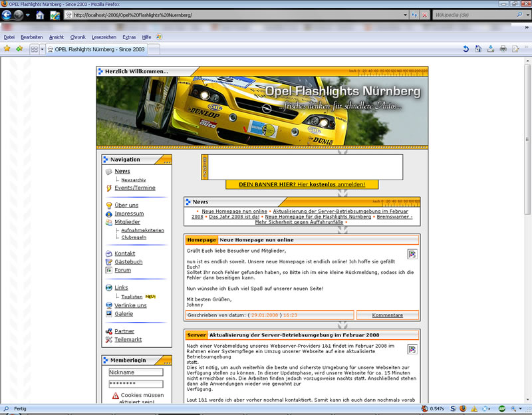The height and width of the screenshot is (415, 532).
Task: Click the yellow bookmark star icon
Action: tap(7, 49)
